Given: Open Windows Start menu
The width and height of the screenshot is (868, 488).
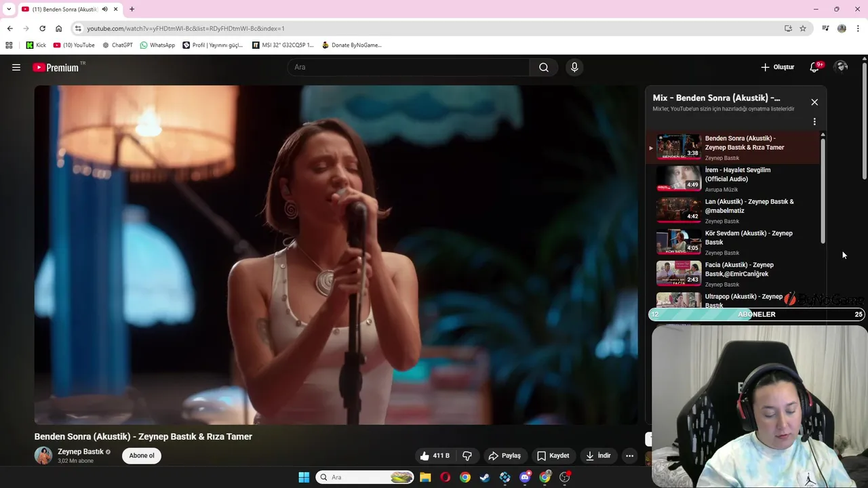Looking at the screenshot, I should 304,477.
